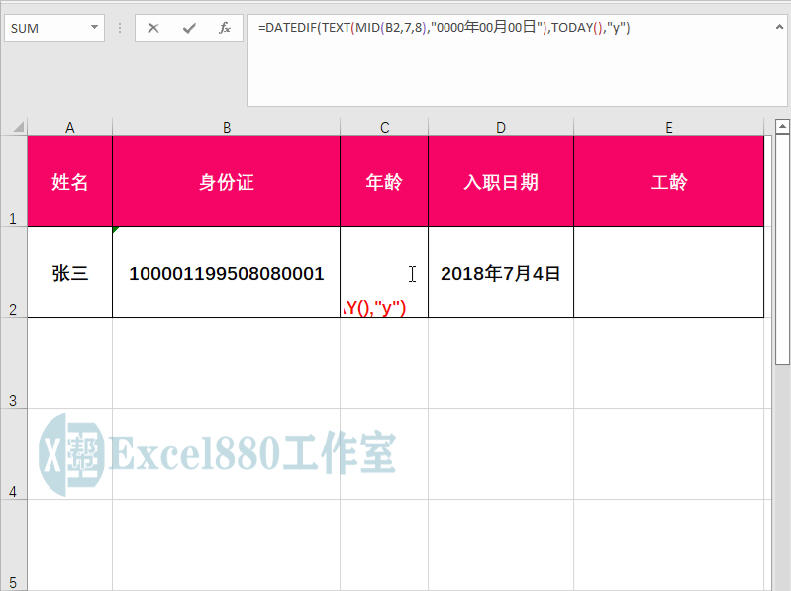
Task: Select column C header
Action: tap(384, 128)
